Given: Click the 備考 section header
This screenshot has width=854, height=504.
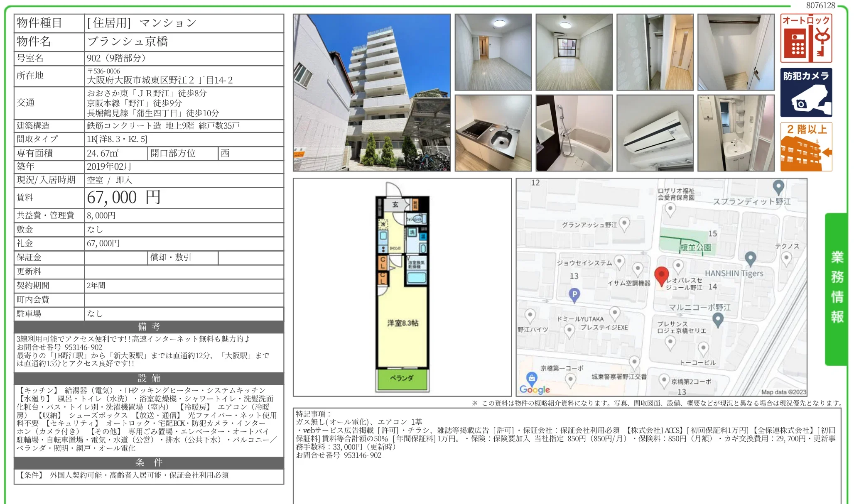Looking at the screenshot, I should click(x=149, y=327).
